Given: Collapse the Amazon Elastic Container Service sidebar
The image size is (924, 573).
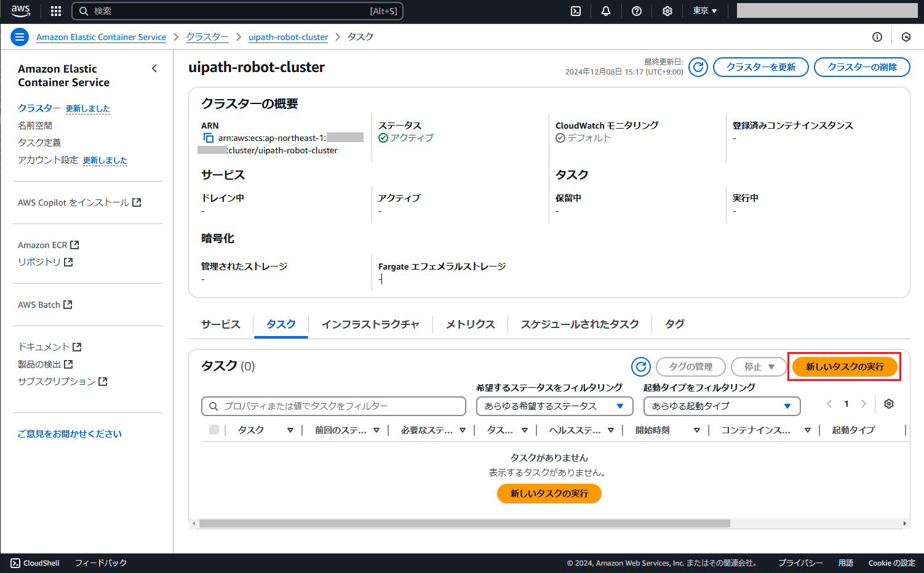Looking at the screenshot, I should click(154, 68).
